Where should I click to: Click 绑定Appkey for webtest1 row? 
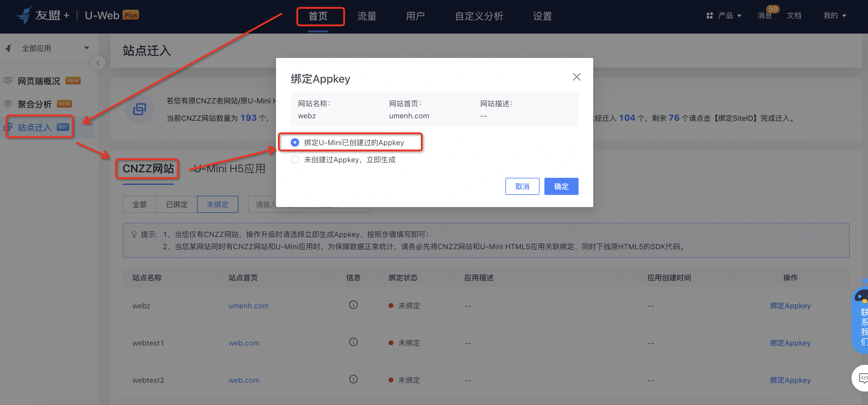[790, 343]
